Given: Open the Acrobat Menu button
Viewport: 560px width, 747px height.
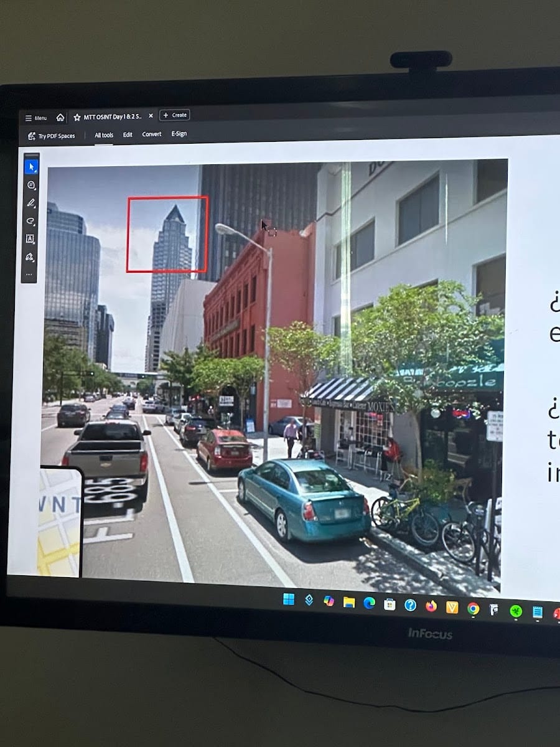Looking at the screenshot, I should (36, 118).
